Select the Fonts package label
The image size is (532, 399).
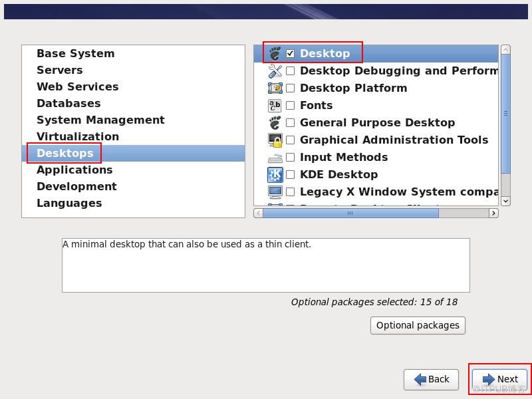click(317, 105)
